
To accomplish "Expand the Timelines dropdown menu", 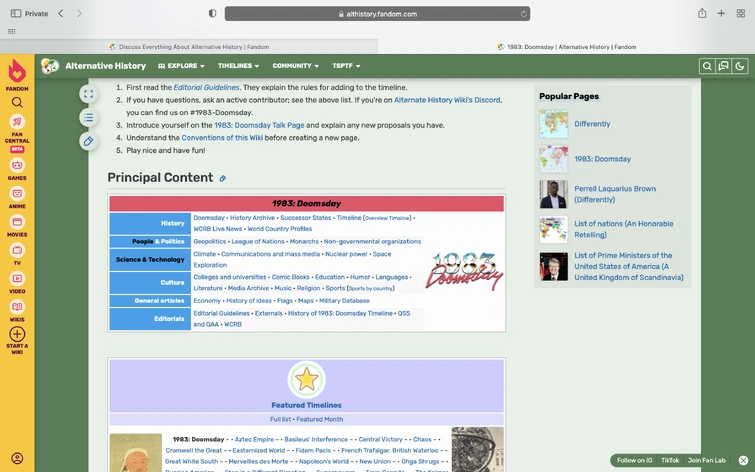I will tap(238, 66).
